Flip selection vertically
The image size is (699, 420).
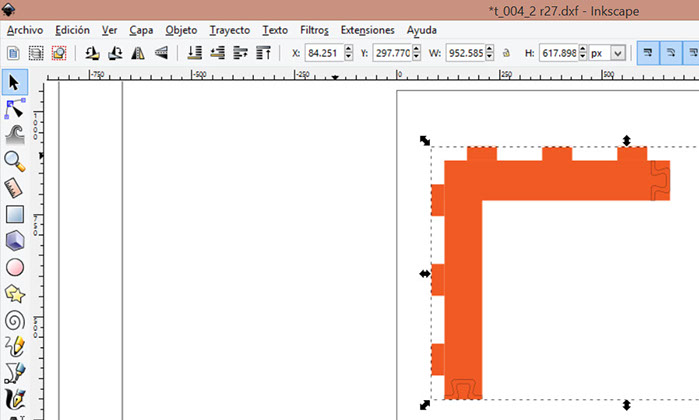(x=161, y=54)
